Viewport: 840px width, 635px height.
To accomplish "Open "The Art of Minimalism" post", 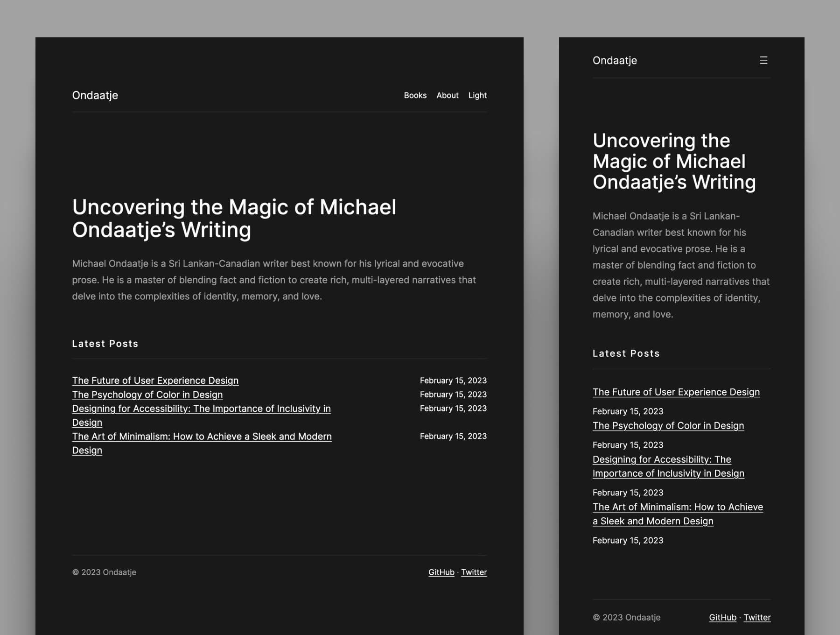I will [202, 437].
